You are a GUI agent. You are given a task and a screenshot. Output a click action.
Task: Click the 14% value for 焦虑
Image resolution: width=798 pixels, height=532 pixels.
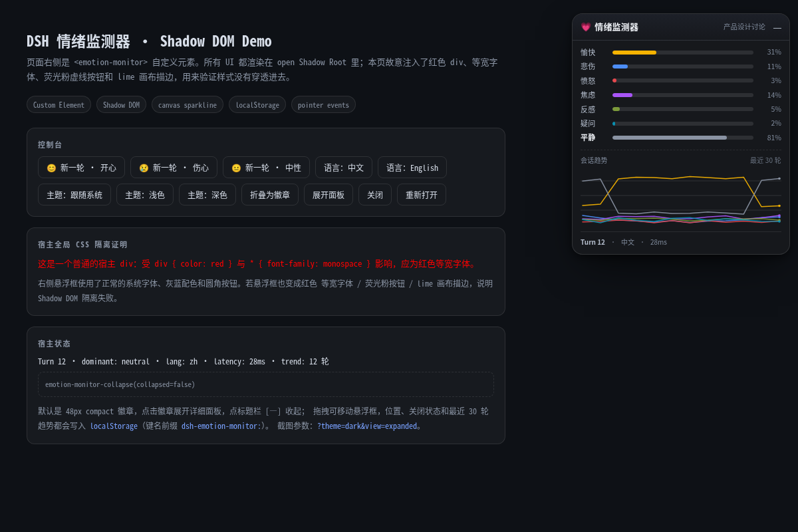[x=774, y=95]
